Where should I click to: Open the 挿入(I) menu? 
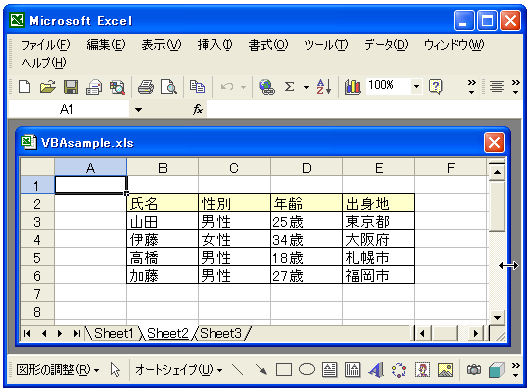tap(215, 45)
